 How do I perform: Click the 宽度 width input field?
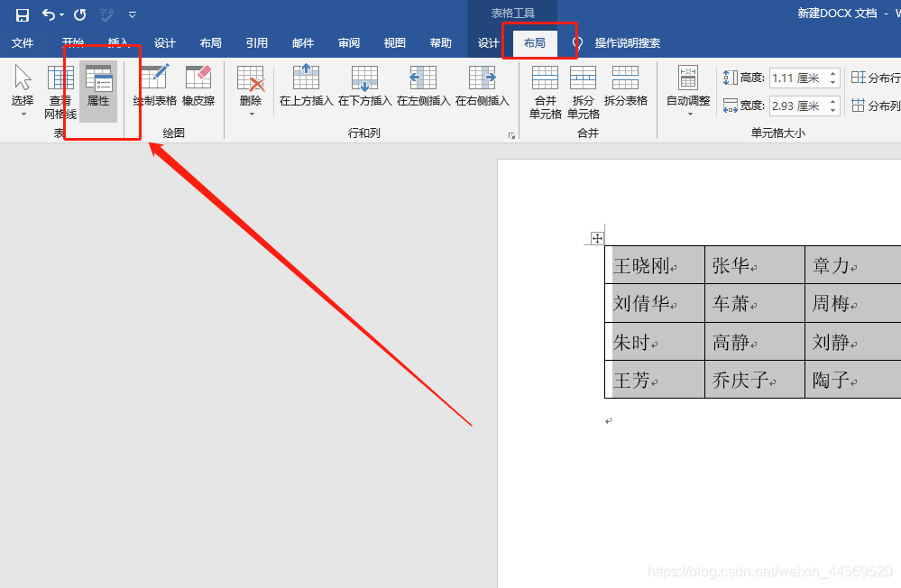tap(798, 106)
